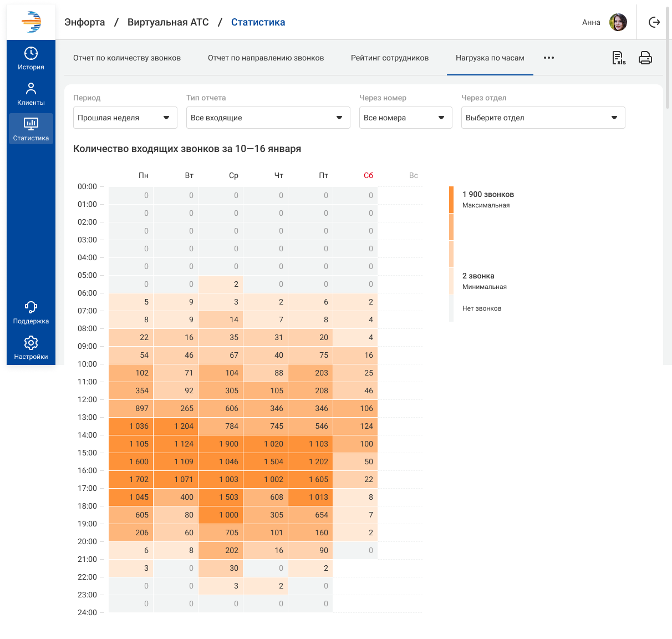Viewport: 672px width, 639px height.
Task: Click the logout icon
Action: click(654, 22)
